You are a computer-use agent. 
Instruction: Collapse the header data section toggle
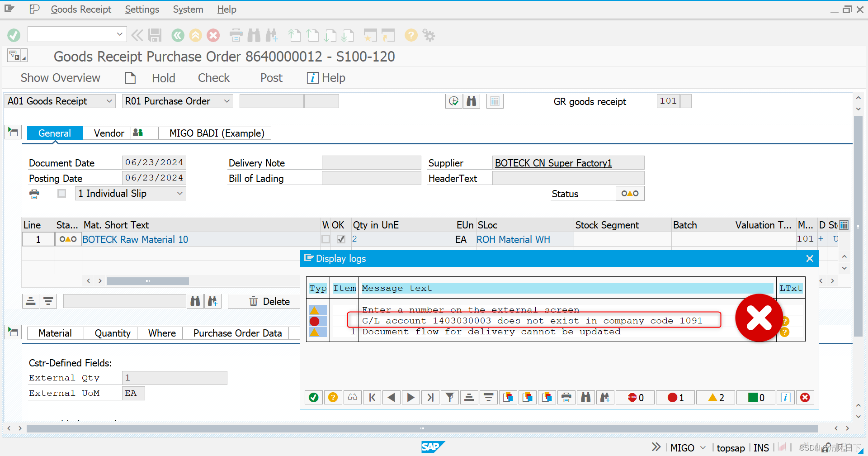[x=13, y=132]
